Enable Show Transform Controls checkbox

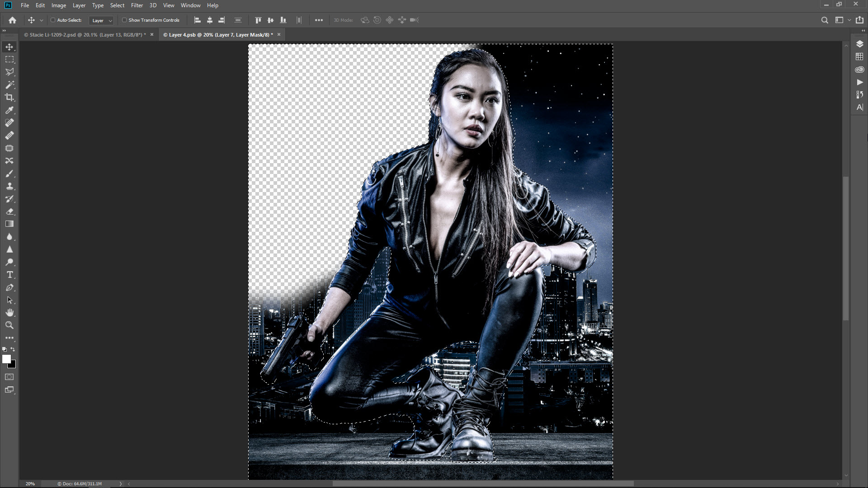click(124, 20)
